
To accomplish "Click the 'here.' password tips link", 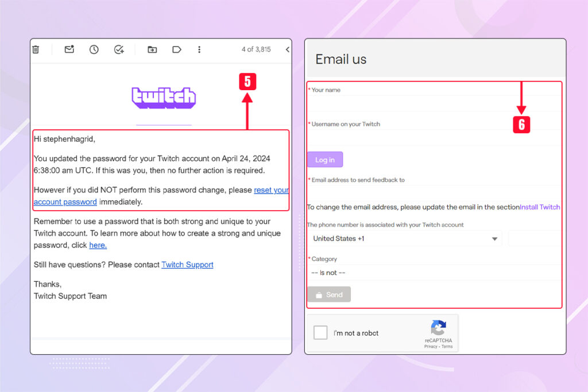I will click(x=98, y=245).
